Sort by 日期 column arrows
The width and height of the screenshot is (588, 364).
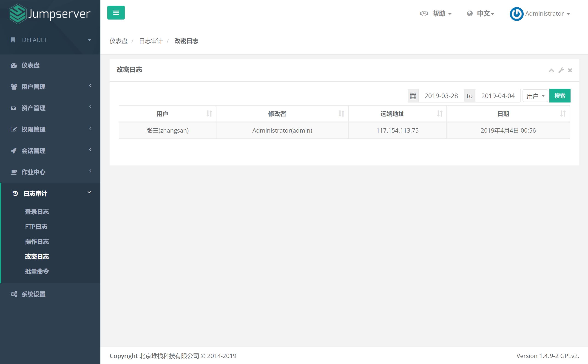pos(563,114)
